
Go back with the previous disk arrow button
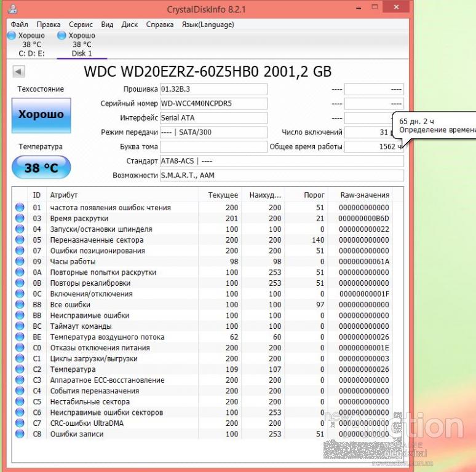pos(18,71)
